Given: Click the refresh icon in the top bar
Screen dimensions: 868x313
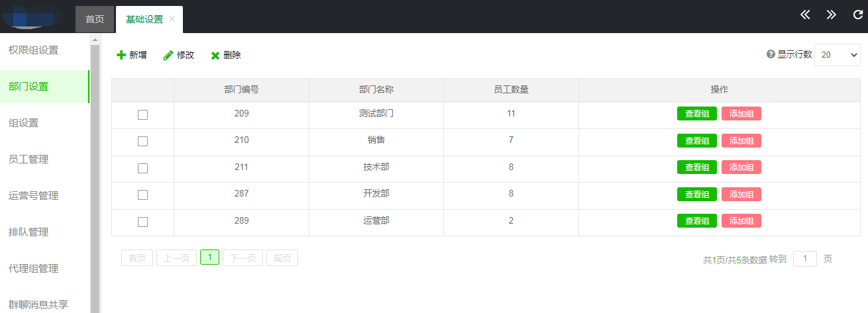Looking at the screenshot, I should (x=857, y=15).
